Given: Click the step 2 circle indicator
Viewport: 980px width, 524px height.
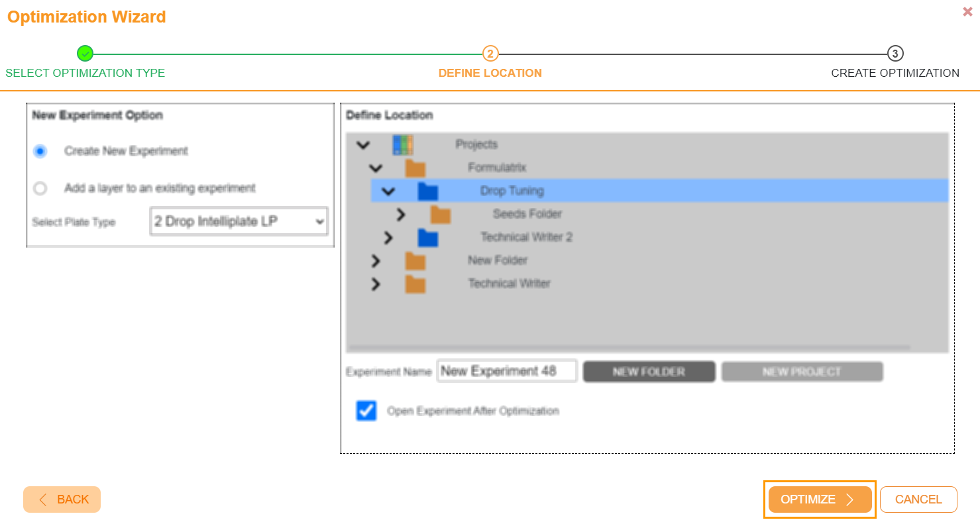Looking at the screenshot, I should [490, 54].
